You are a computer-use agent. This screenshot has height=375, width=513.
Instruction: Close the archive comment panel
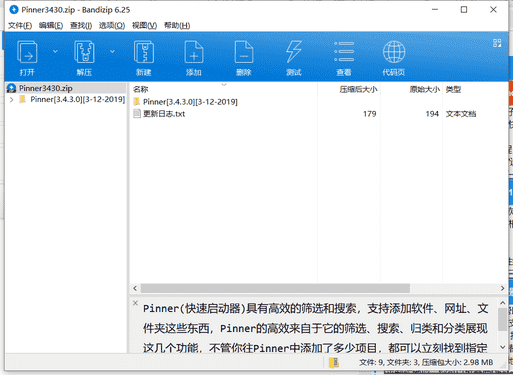[x=135, y=303]
